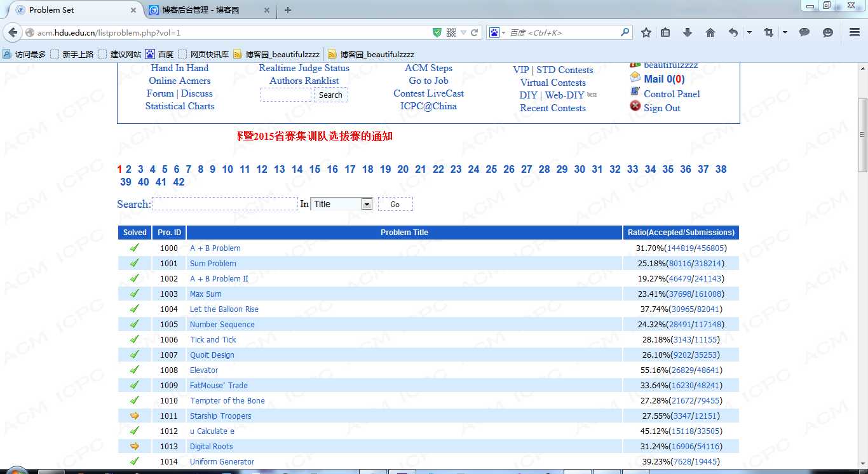
Task: Click the orange arrow for problem 1013
Action: [x=135, y=446]
